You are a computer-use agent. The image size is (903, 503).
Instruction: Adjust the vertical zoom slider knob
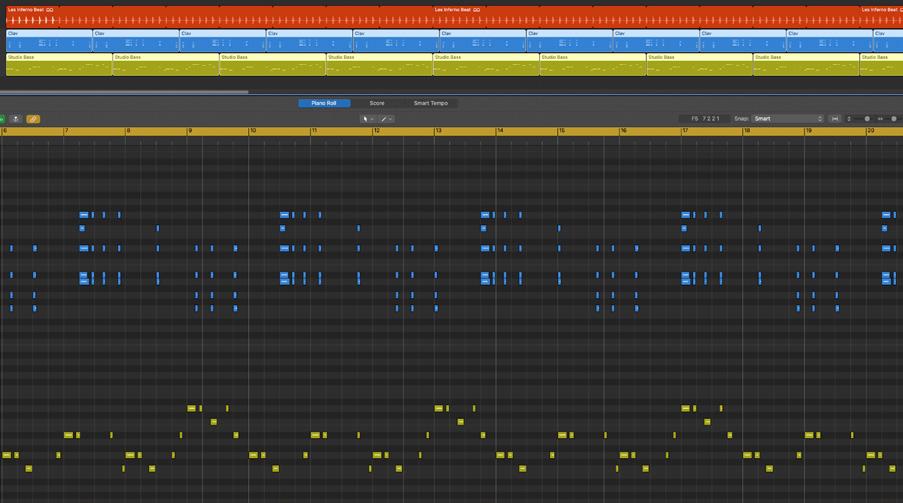tap(867, 119)
